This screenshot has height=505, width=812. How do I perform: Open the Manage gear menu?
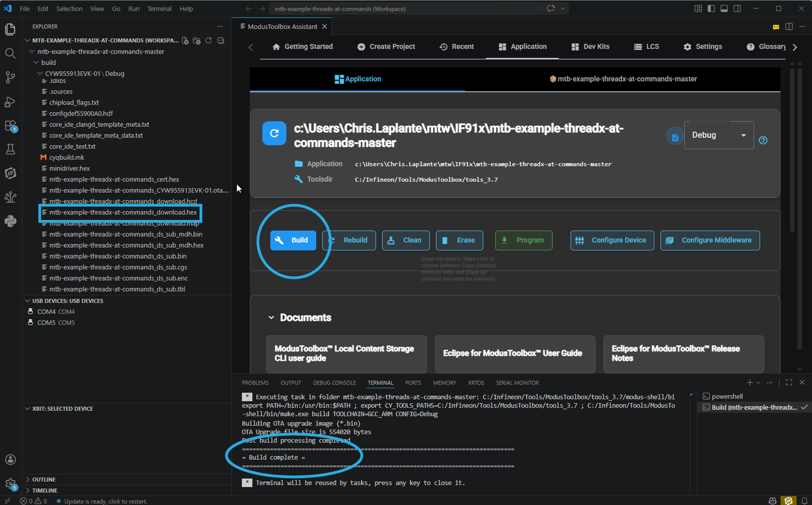click(10, 483)
